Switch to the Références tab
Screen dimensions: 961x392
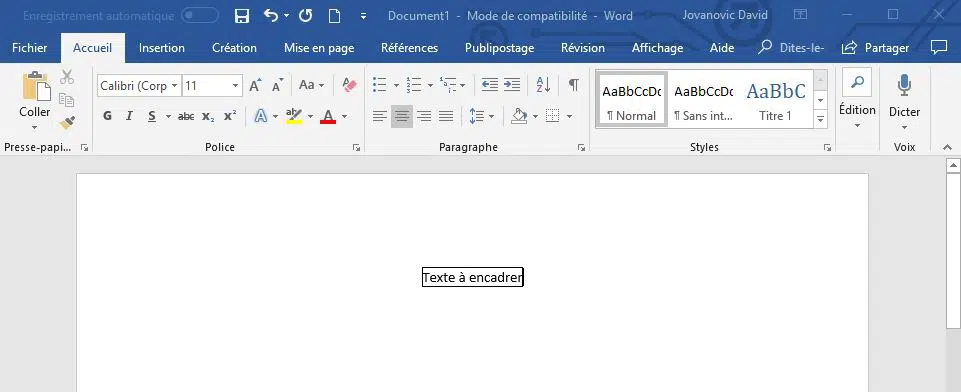point(409,48)
